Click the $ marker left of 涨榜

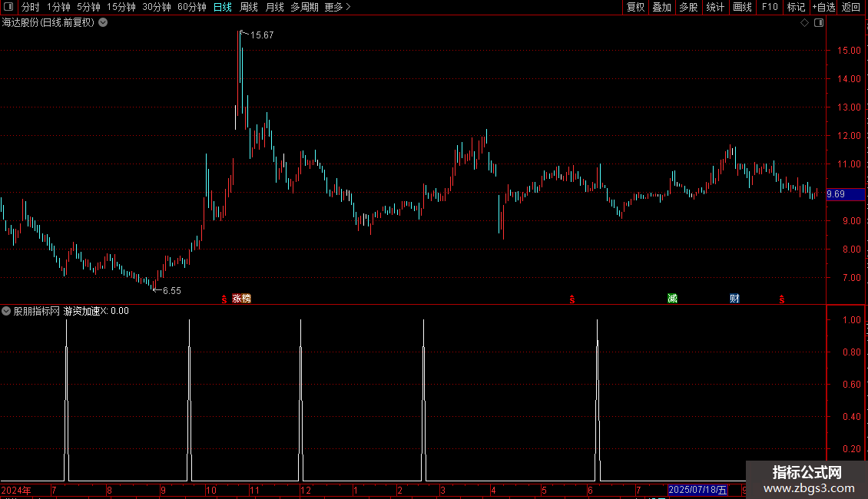coord(224,299)
